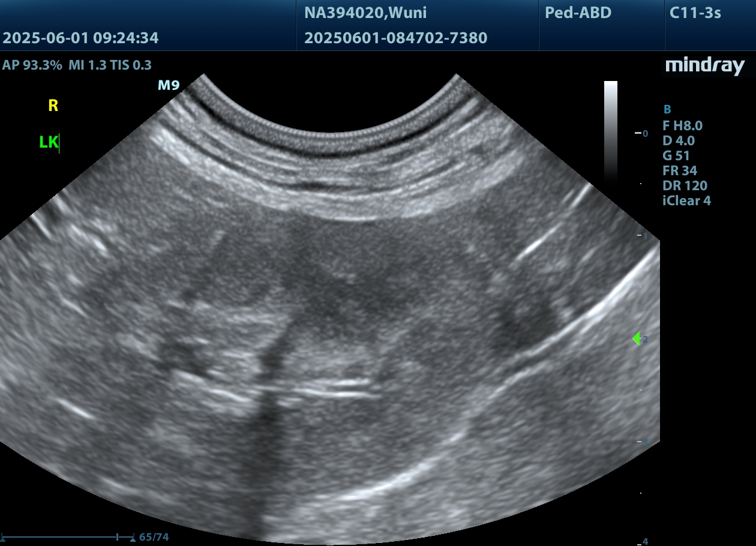Select the B mode label
The width and height of the screenshot is (756, 546).
coord(667,109)
